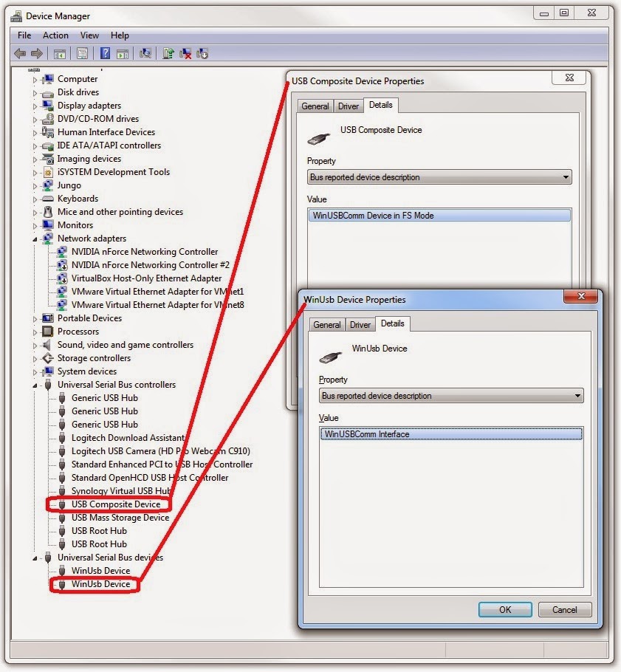The image size is (621, 672).
Task: Switch to Driver tab in WinUsb Device Properties
Action: pyautogui.click(x=360, y=324)
